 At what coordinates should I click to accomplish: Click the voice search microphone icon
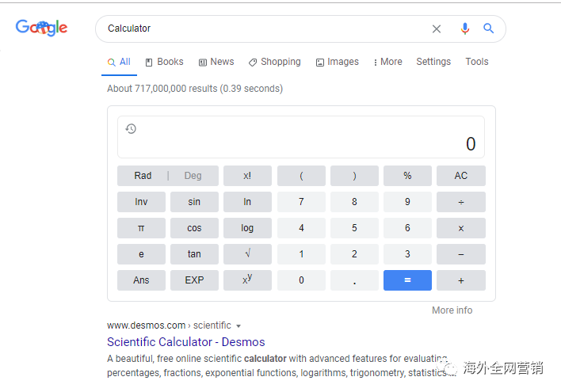point(465,29)
